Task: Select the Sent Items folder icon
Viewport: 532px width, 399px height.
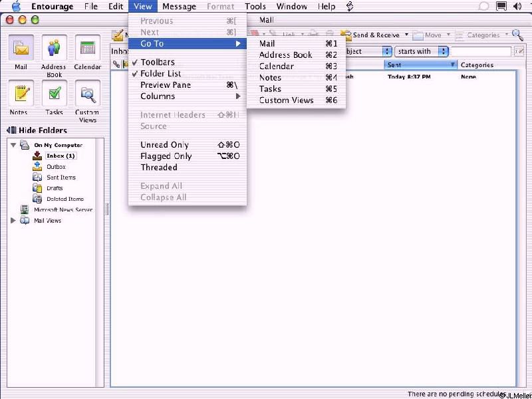Action: (37, 177)
